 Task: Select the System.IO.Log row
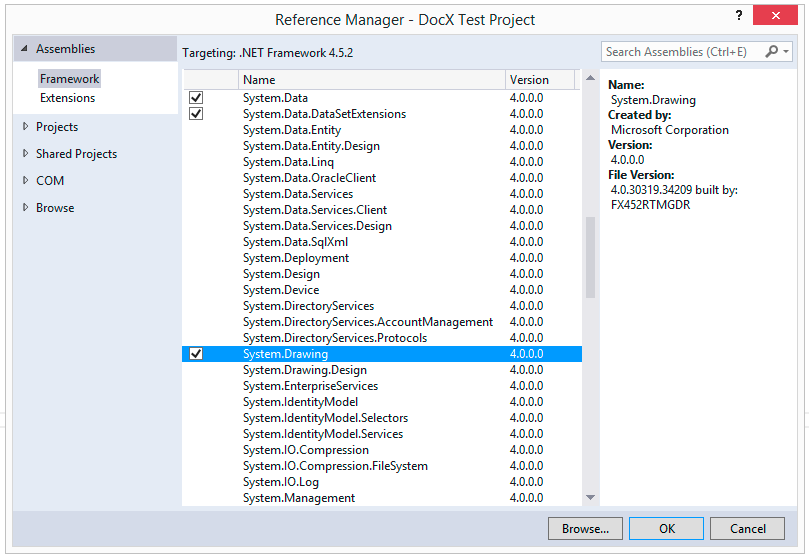(x=382, y=482)
